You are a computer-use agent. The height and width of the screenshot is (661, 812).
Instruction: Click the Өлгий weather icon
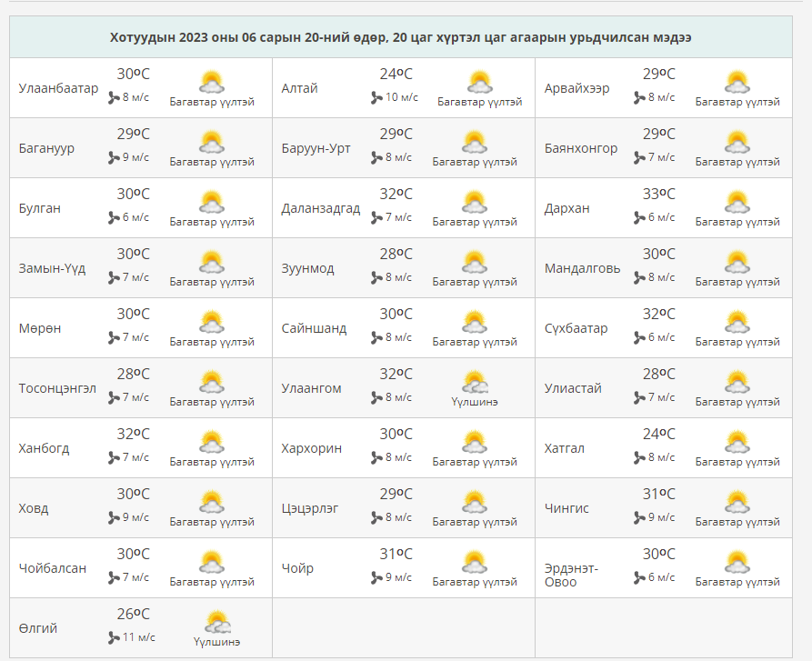click(x=216, y=622)
